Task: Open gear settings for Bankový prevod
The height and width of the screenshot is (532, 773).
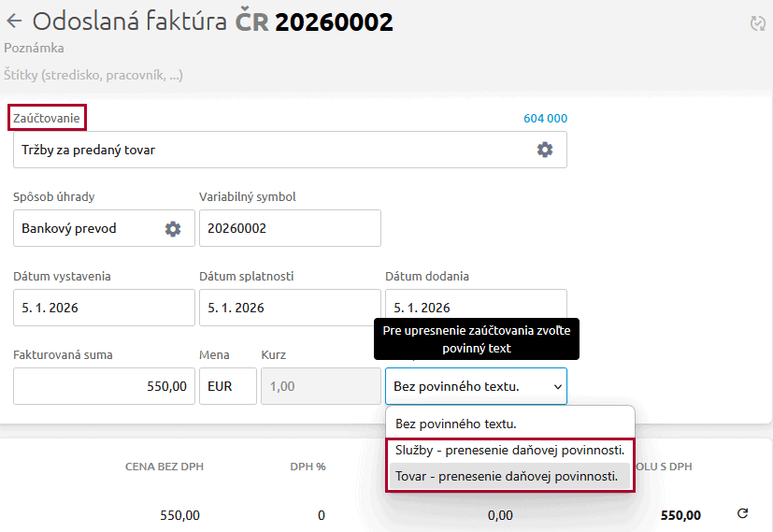Action: (172, 228)
